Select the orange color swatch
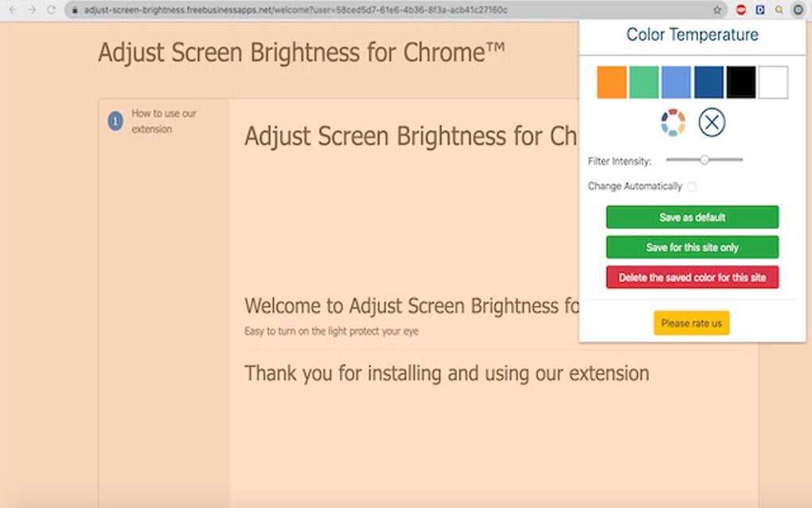The width and height of the screenshot is (812, 508). [611, 82]
